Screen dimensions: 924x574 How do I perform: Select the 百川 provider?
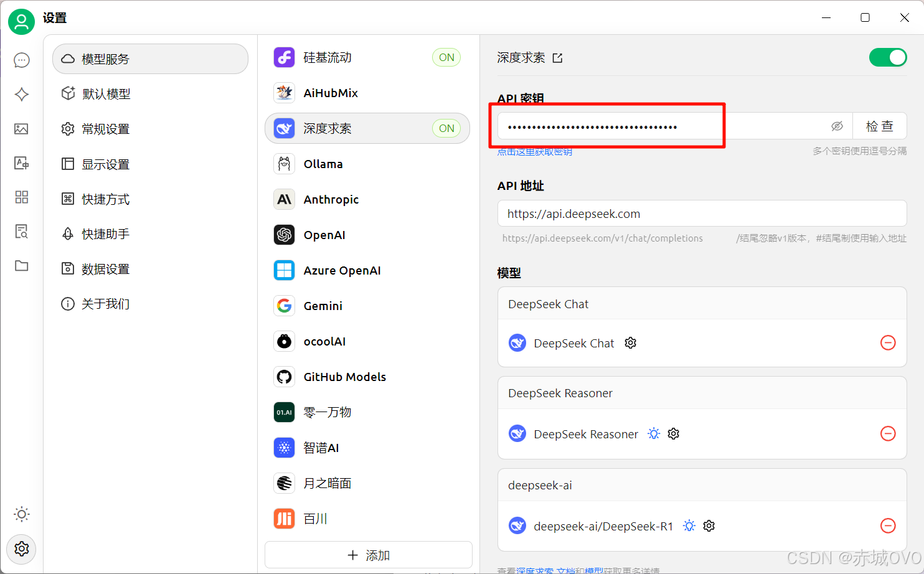point(367,519)
